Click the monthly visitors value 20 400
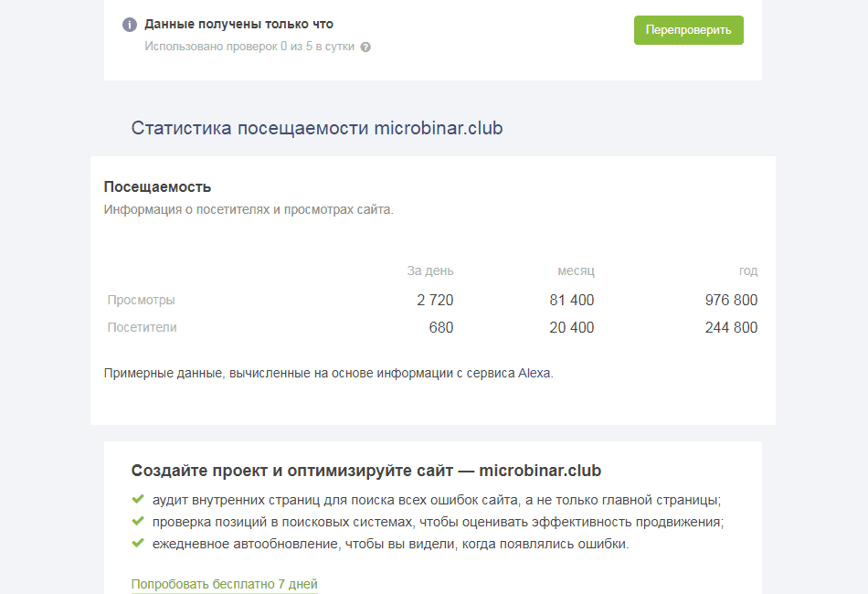The height and width of the screenshot is (594, 868). [x=571, y=327]
